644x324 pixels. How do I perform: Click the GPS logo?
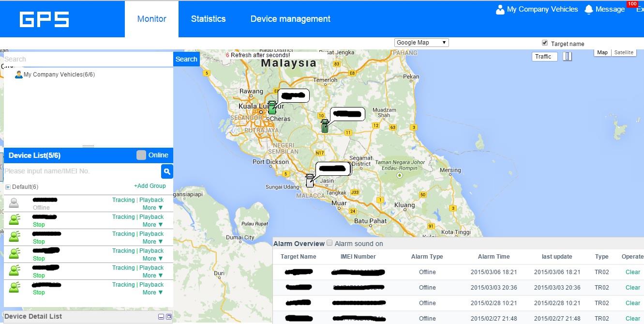pyautogui.click(x=44, y=19)
